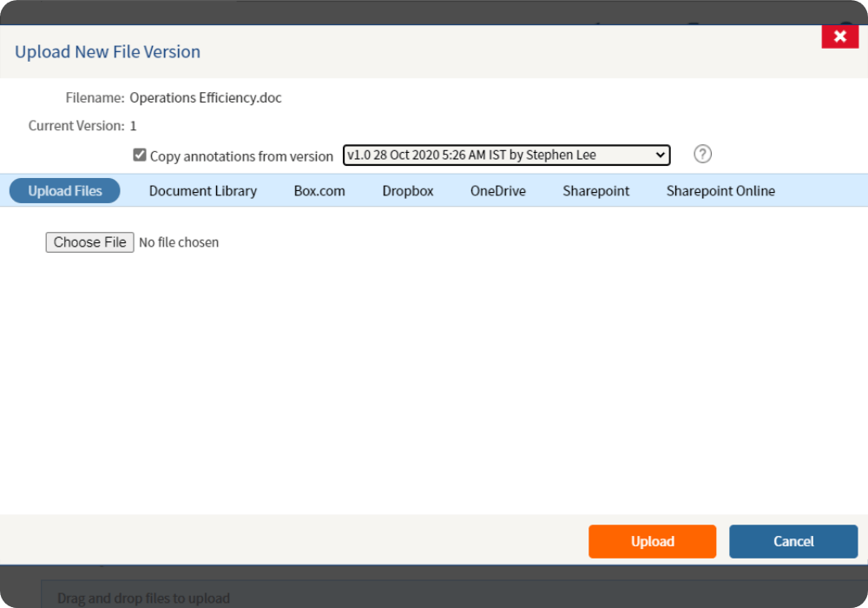Click the Operations Efficiency.doc filename
Image resolution: width=868 pixels, height=608 pixels.
[x=206, y=98]
